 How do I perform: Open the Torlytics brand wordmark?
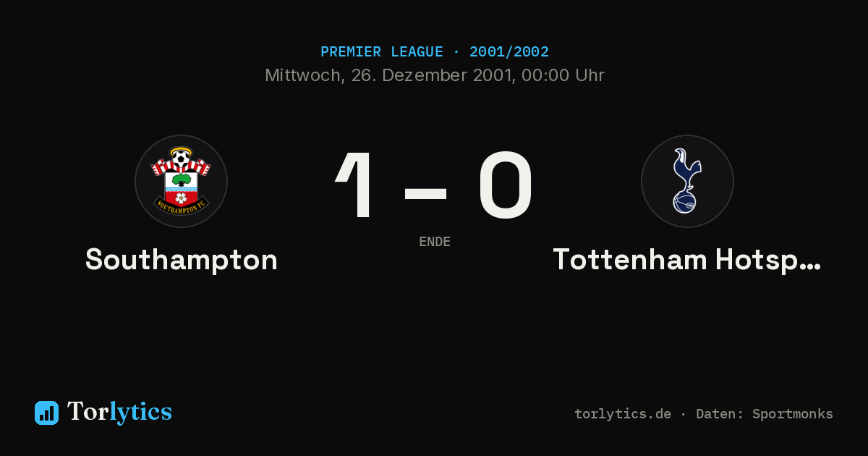tap(119, 412)
